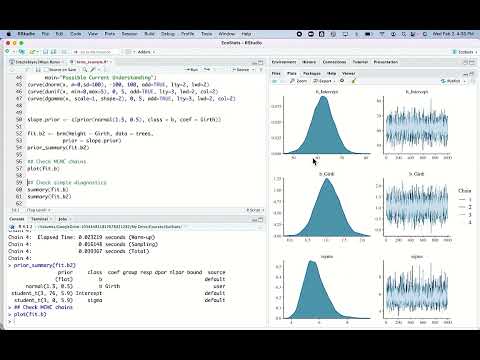Switch to the Connections tab
Viewport: 480px width, 360px height.
(334, 62)
